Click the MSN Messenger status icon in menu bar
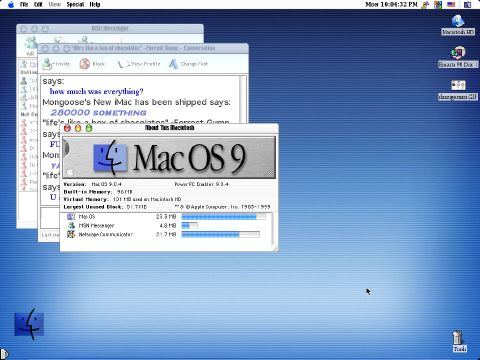480x360 pixels. tap(425, 4)
